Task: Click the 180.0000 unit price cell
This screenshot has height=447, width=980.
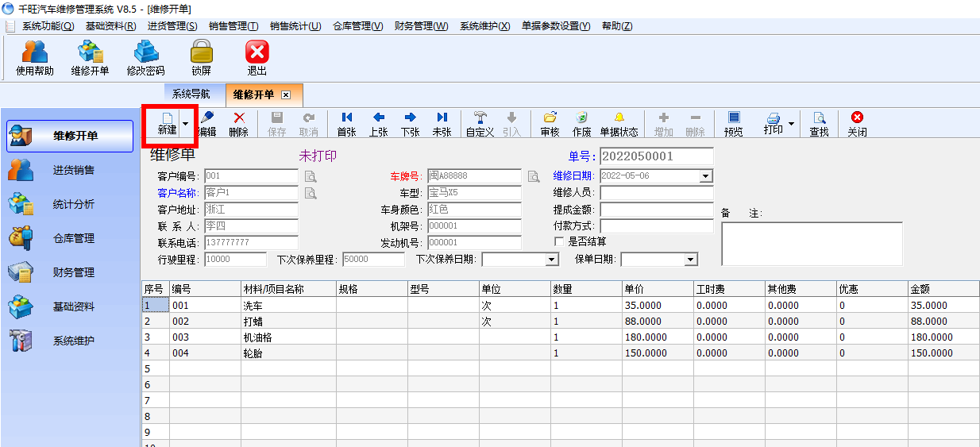Action: coord(658,337)
